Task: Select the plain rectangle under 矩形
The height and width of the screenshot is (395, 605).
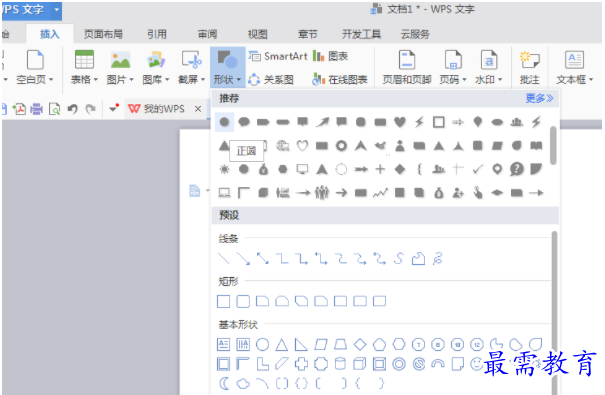Action: click(x=224, y=301)
